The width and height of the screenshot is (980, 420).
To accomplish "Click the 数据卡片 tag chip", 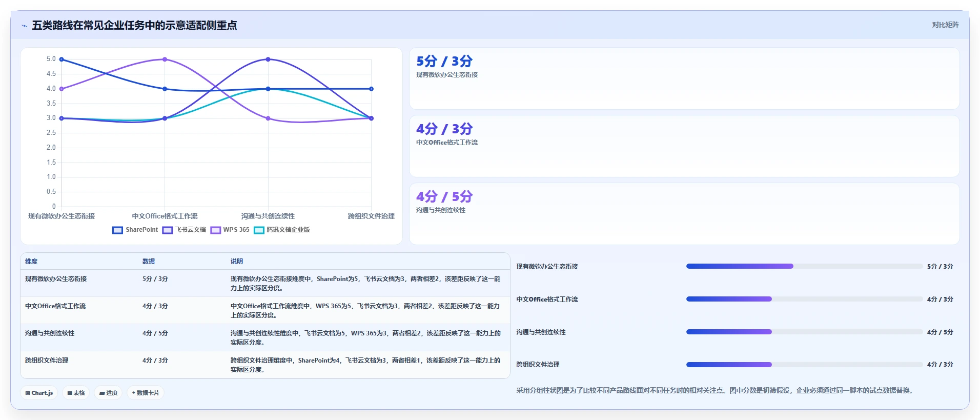I will click(146, 393).
